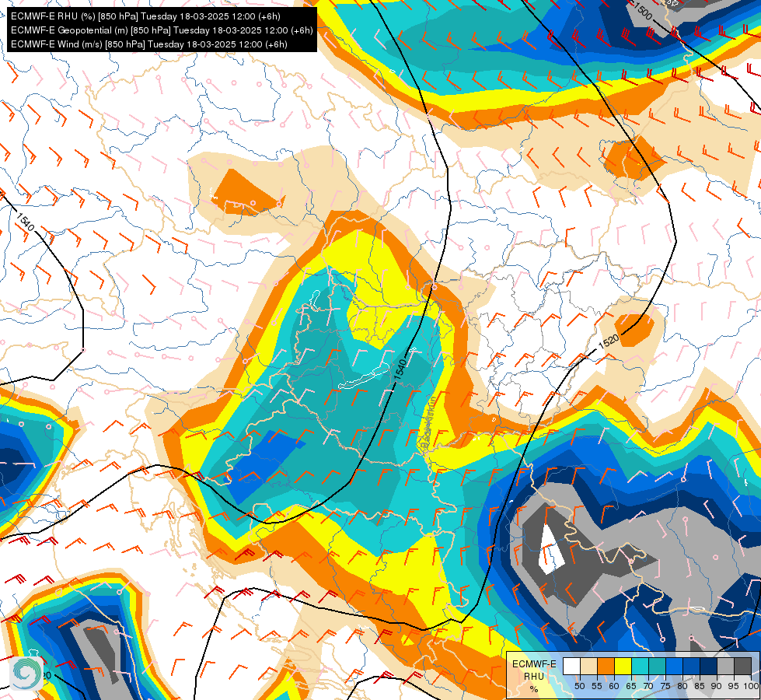Click the 1500 geopotential contour label
761x700 pixels.
point(643,11)
